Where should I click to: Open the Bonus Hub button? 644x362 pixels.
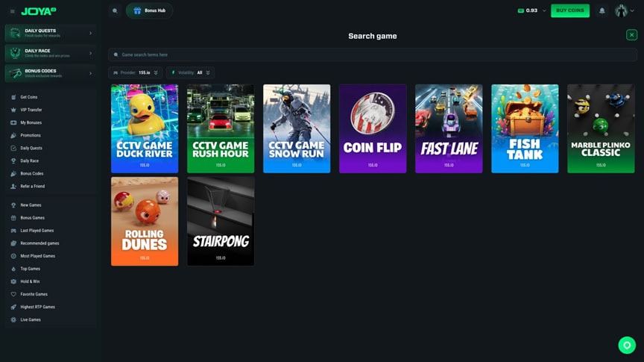tap(150, 10)
